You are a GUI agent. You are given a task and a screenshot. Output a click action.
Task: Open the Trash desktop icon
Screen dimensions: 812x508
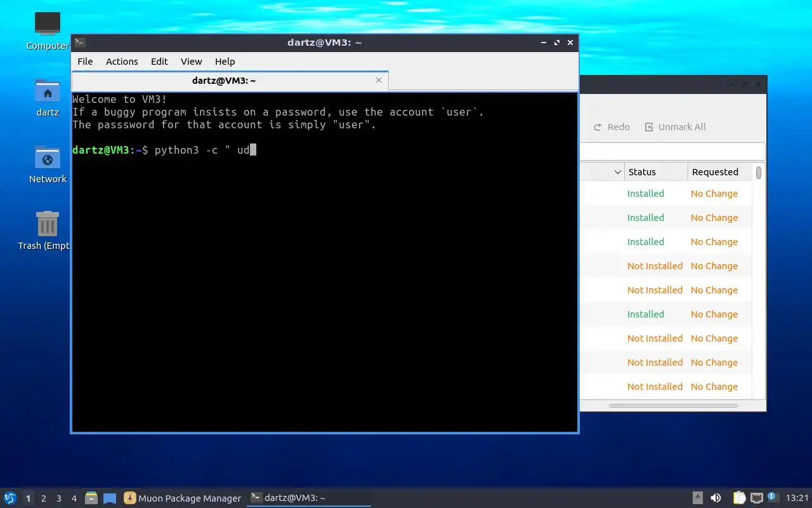(x=44, y=231)
